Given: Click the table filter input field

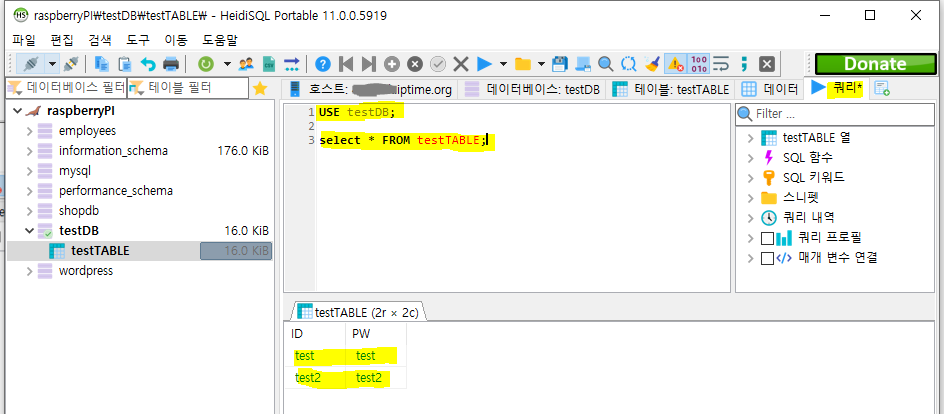Looking at the screenshot, I should [188, 88].
